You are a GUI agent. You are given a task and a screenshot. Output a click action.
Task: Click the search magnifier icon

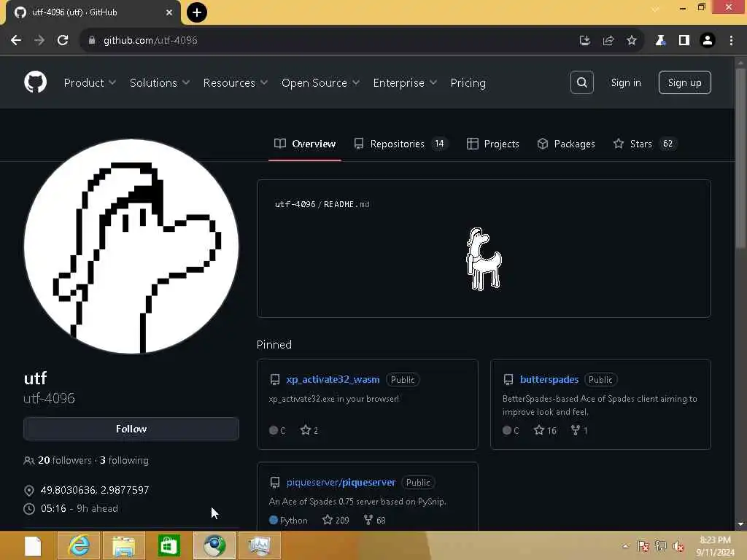(581, 82)
